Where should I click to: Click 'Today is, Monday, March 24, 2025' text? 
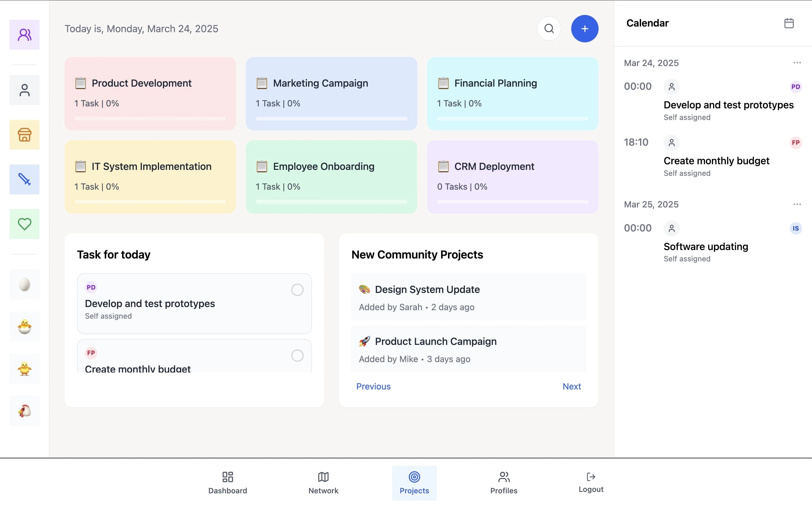point(141,29)
